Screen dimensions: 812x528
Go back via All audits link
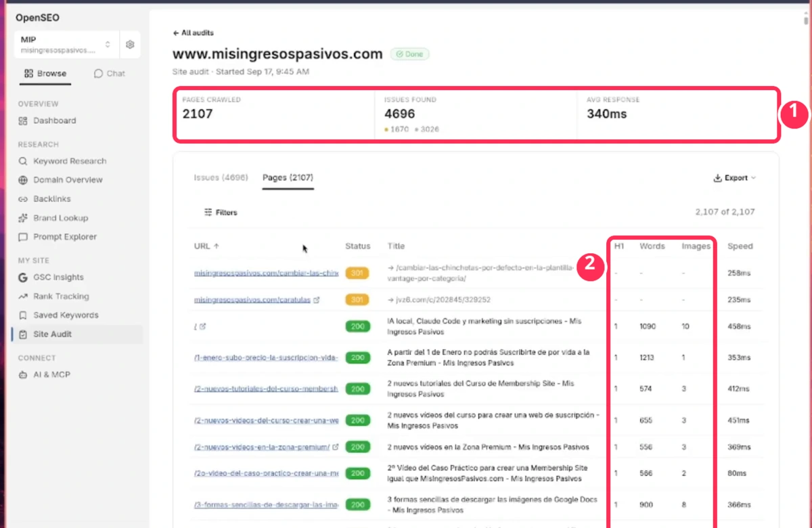coord(194,32)
